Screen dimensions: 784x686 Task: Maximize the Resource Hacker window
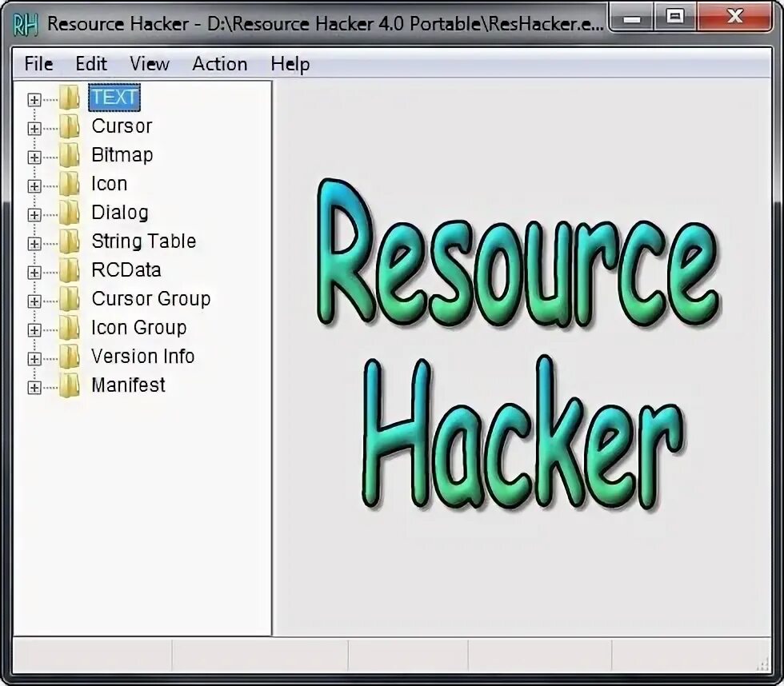[675, 18]
